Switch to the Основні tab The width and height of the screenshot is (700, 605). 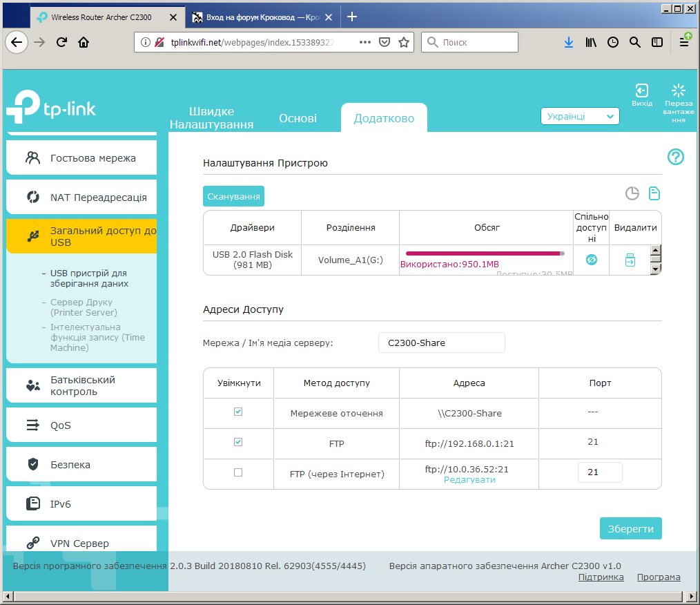click(298, 118)
